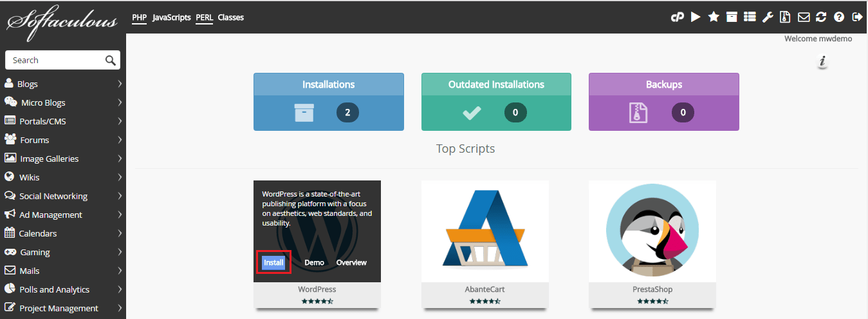Click the AbanteCart star rating
Image resolution: width=868 pixels, height=319 pixels.
click(485, 301)
